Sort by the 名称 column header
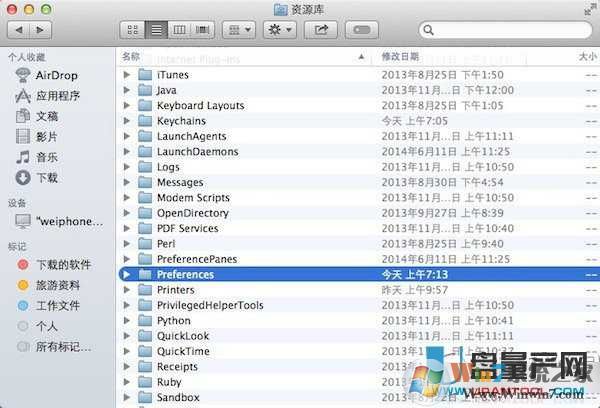Image resolution: width=600 pixels, height=408 pixels. coord(131,57)
